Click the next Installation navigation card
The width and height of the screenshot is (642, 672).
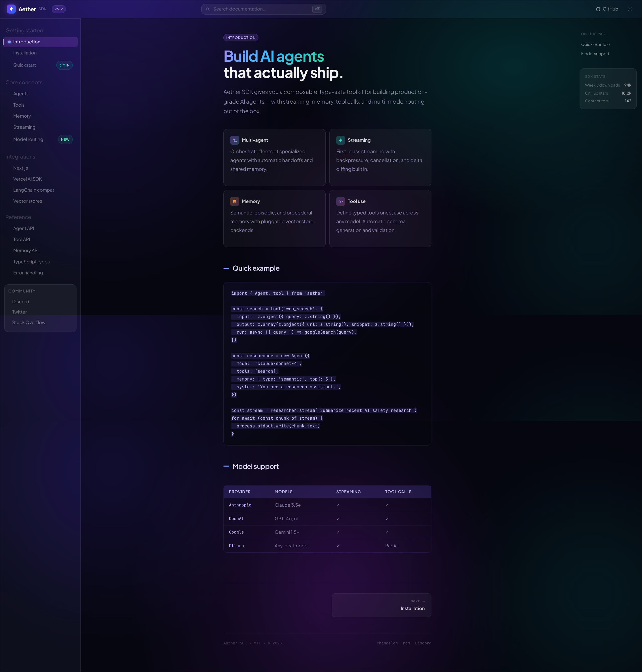tap(381, 605)
